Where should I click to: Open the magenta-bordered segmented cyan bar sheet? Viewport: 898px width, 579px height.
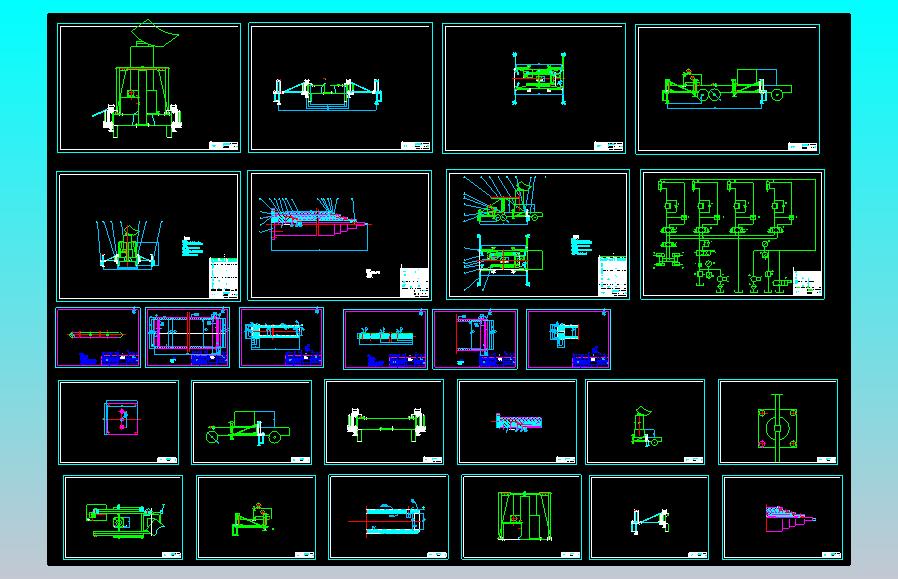pos(385,339)
